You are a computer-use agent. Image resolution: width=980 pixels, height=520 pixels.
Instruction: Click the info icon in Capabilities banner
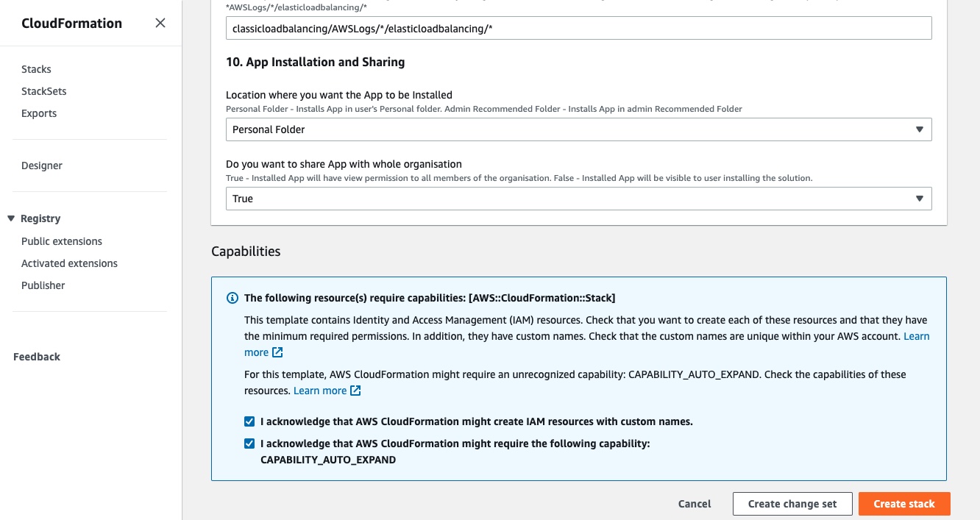[x=232, y=298]
